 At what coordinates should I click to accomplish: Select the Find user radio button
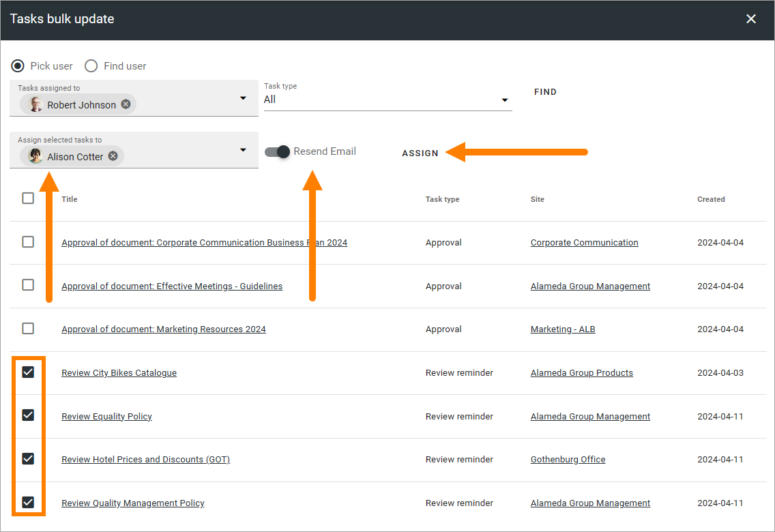tap(91, 65)
